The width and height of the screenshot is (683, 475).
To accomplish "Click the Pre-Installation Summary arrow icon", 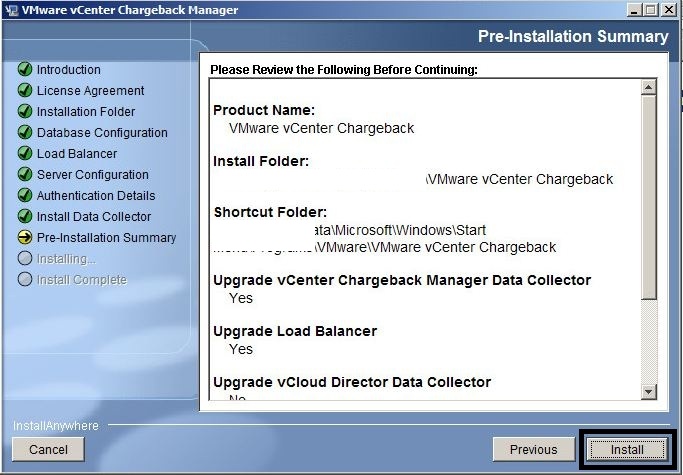I will click(25, 238).
